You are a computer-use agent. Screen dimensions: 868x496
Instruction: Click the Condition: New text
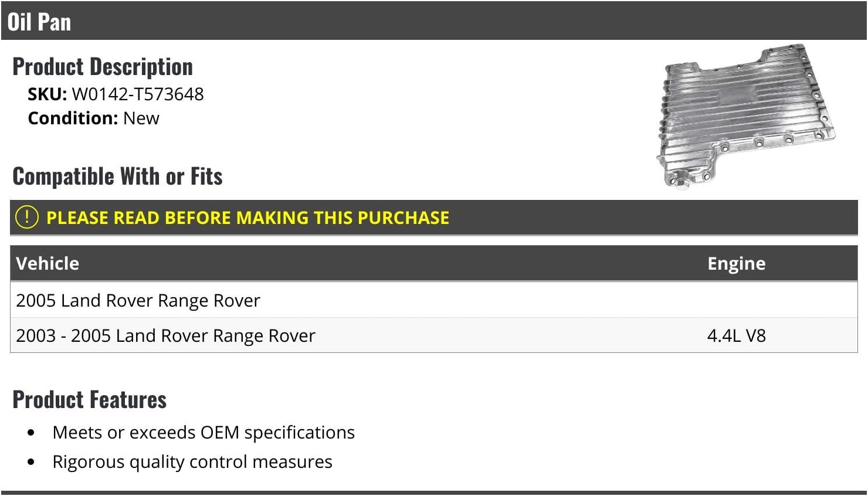(x=93, y=118)
